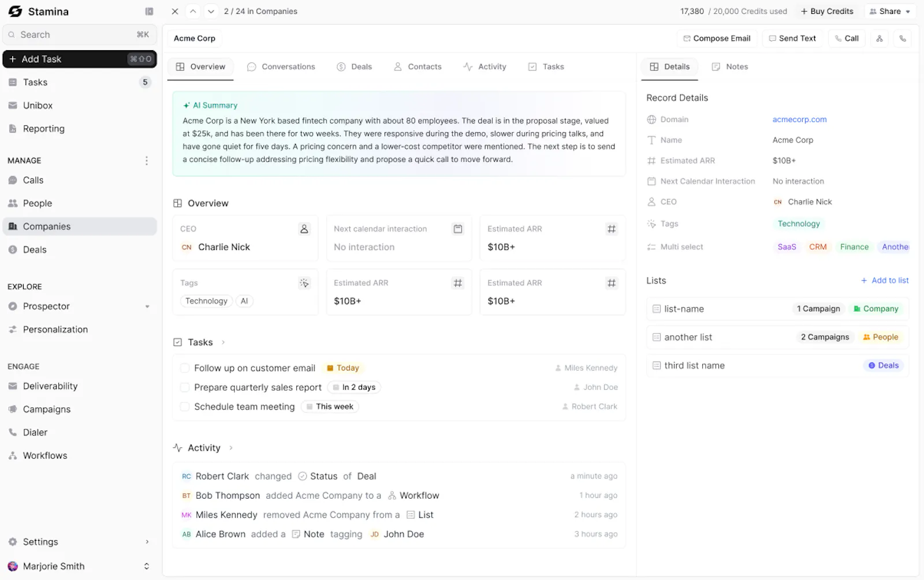Screen dimensions: 924x580
Task: Check Follow up on customer email task
Action: point(185,368)
